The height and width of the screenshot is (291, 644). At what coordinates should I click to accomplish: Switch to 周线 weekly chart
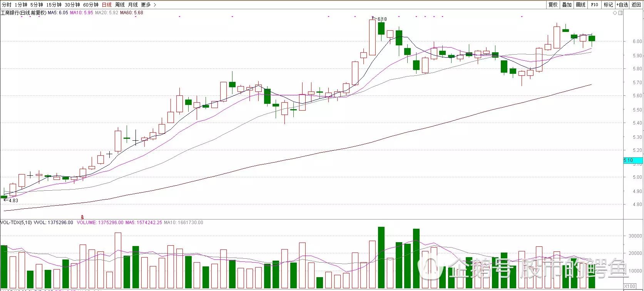pos(120,5)
